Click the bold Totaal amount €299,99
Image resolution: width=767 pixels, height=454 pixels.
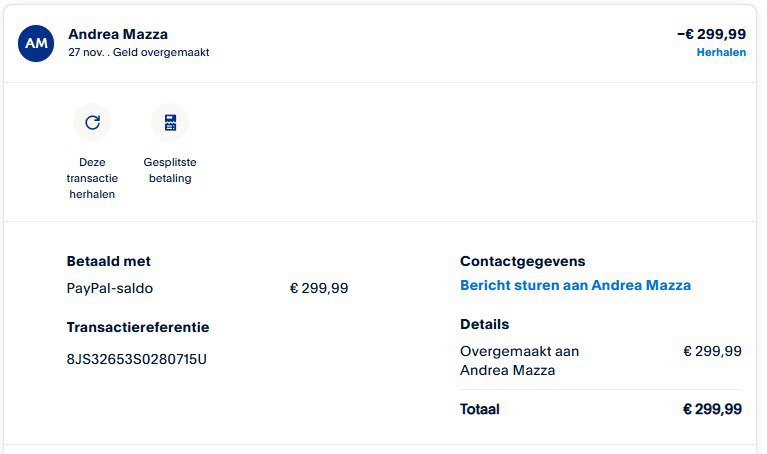click(x=712, y=409)
